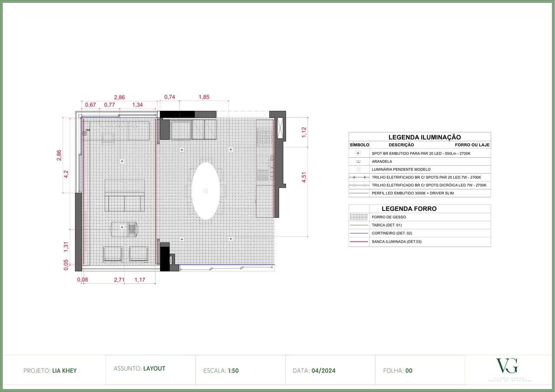Click the FORRO DE GESSO label
This screenshot has height=392, width=555.
(389, 217)
